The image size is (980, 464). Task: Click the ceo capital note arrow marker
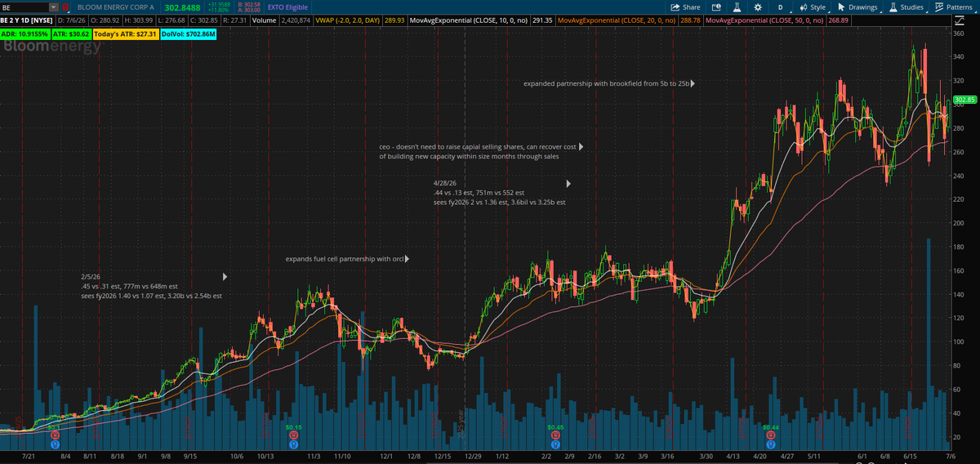582,147
